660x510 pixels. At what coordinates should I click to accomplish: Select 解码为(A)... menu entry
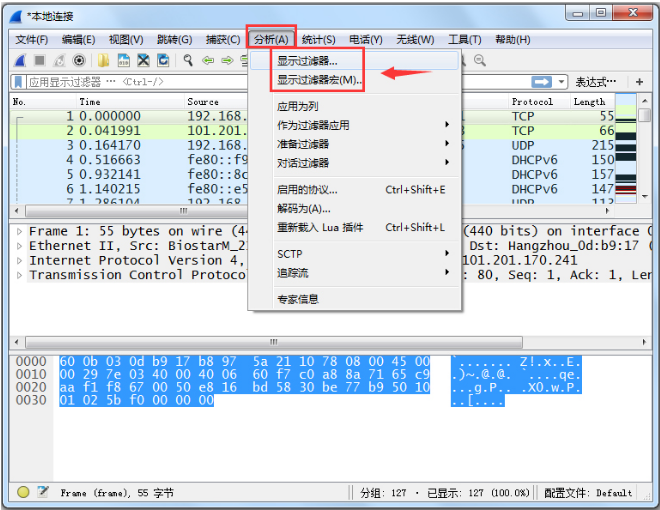click(x=354, y=208)
